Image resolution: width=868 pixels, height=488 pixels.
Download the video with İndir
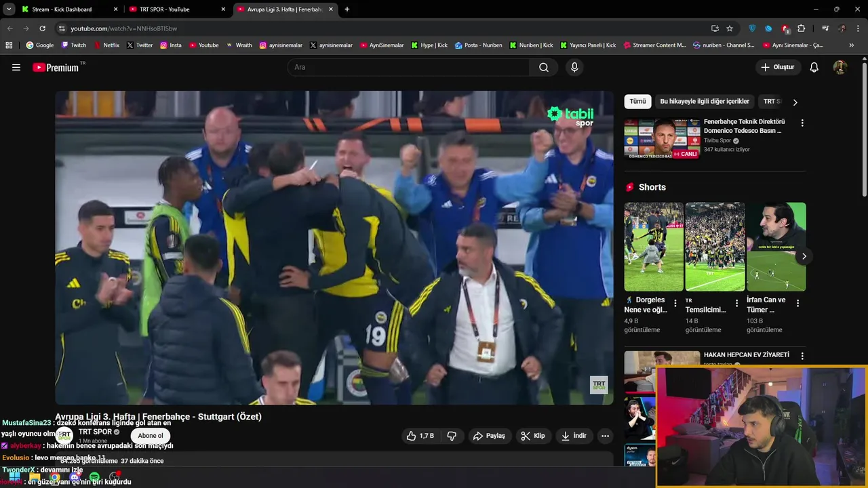pyautogui.click(x=574, y=436)
